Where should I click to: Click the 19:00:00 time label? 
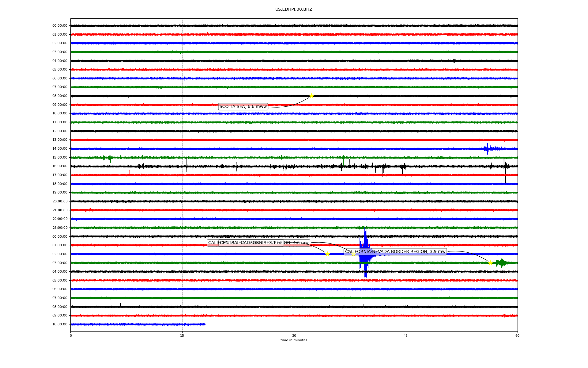[x=60, y=193]
